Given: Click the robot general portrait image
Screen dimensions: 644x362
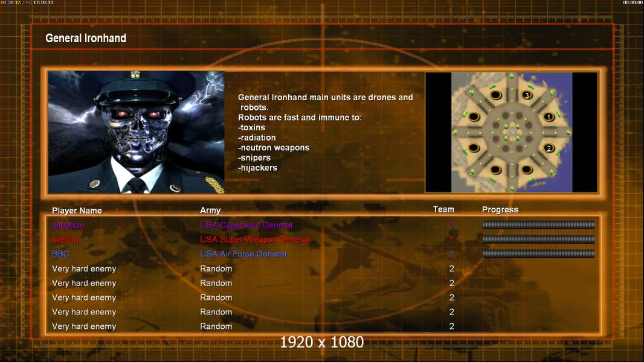Looking at the screenshot, I should point(137,132).
